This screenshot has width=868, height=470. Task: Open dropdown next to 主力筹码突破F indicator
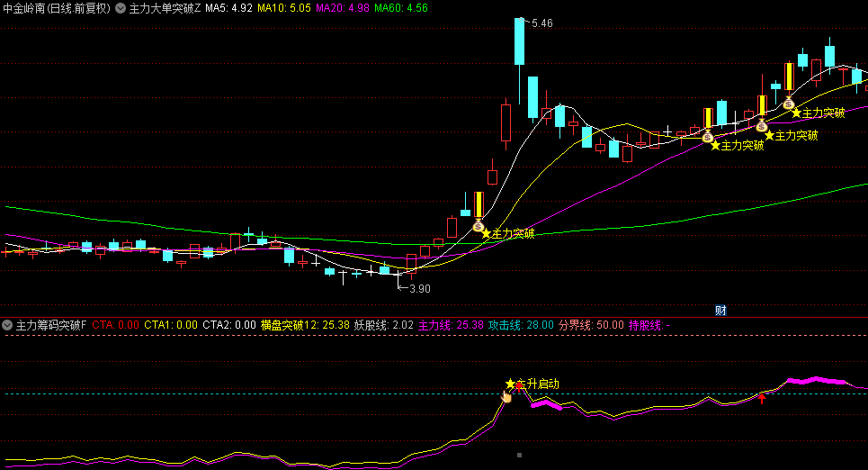click(x=8, y=325)
